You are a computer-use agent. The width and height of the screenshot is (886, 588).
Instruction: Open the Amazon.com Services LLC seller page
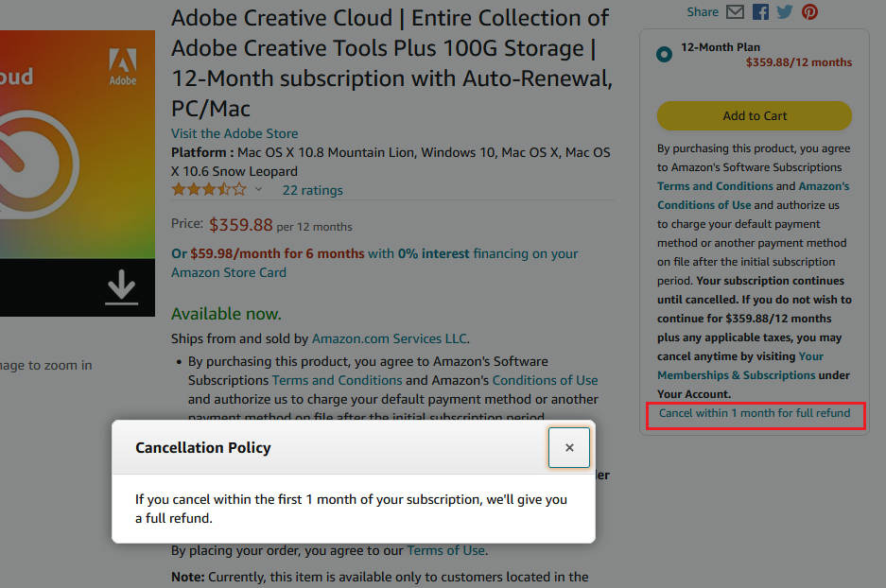point(389,337)
